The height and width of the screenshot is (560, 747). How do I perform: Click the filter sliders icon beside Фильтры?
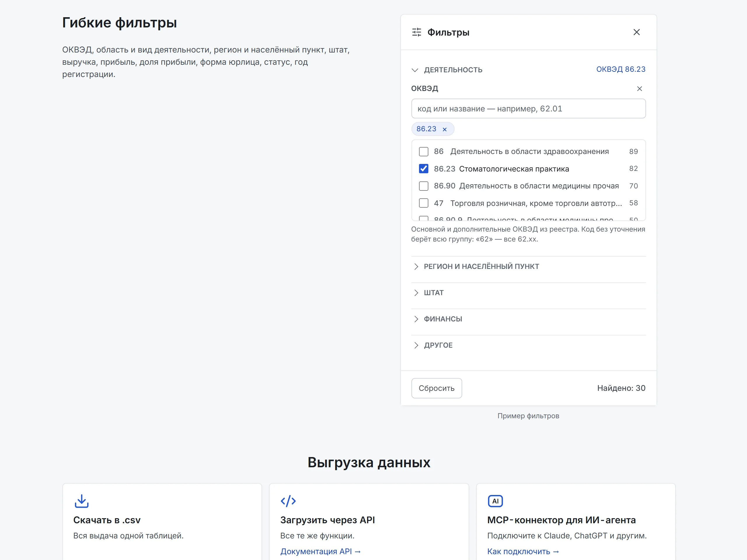pos(417,32)
